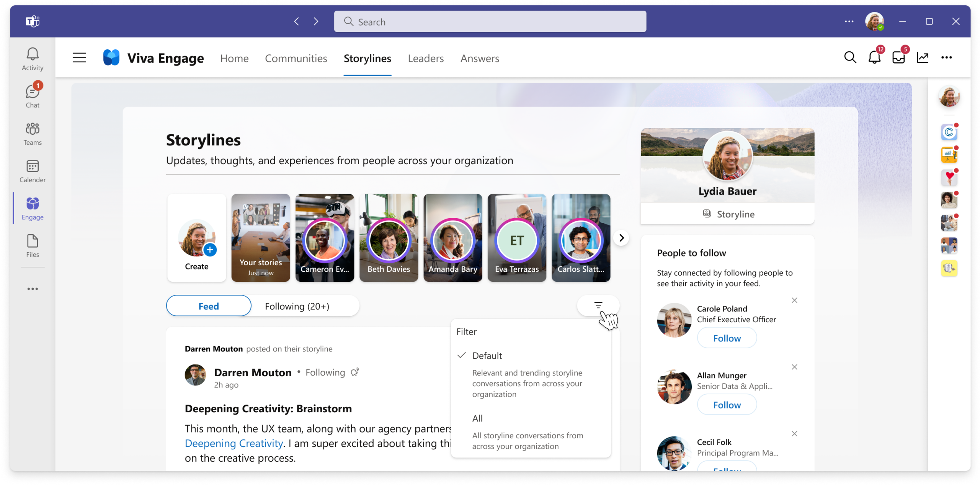Open the analytics chart icon
The height and width of the screenshot is (485, 980).
pos(923,57)
